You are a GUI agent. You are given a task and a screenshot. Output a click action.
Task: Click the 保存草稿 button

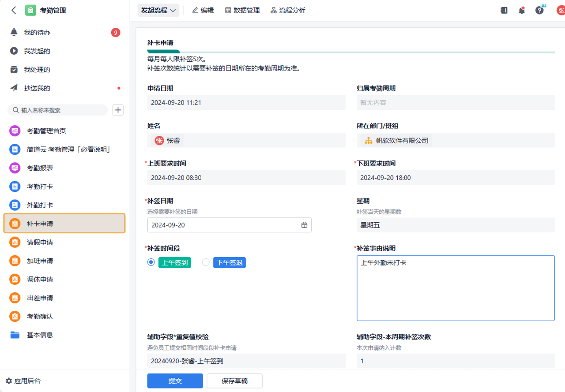[234, 381]
